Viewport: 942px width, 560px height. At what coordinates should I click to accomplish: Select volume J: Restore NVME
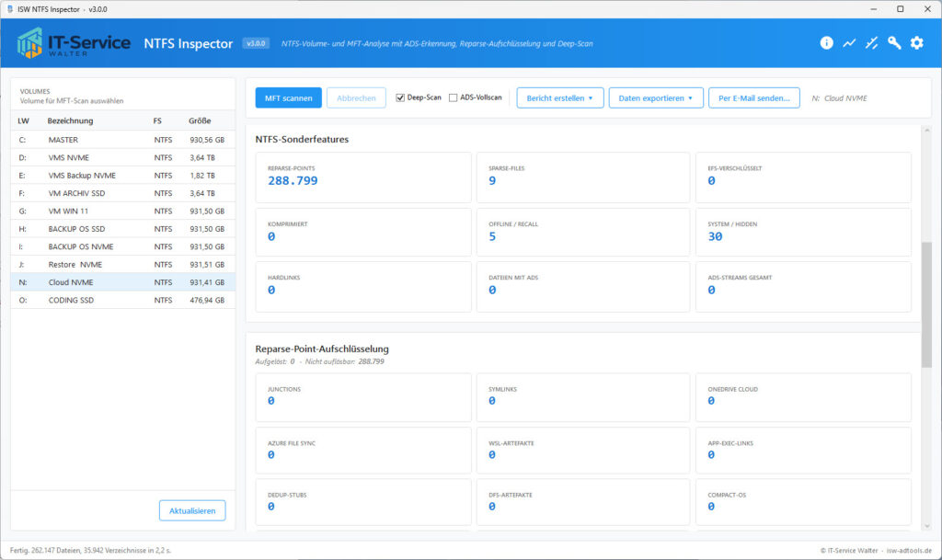(x=122, y=264)
